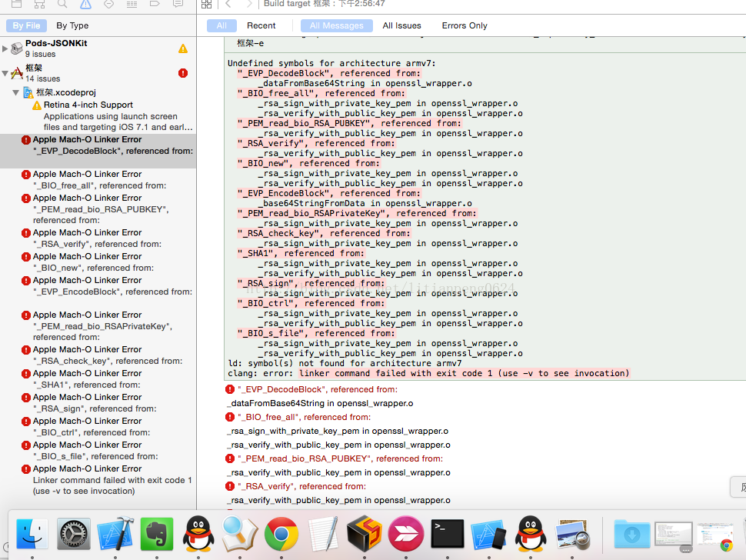Select the "_RSA_sign" linker error in sidebar
The image size is (746, 560).
[98, 403]
